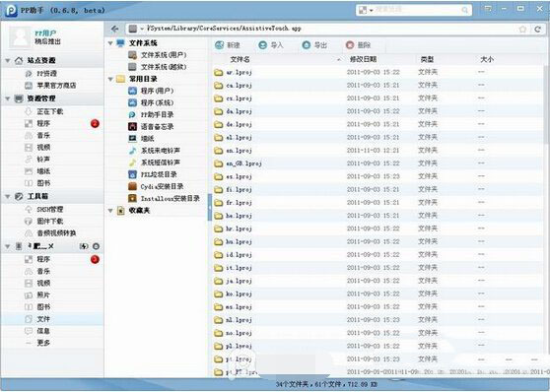The image size is (550, 392).
Task: Collapse the connected device sidebar section
Action: click(7, 246)
